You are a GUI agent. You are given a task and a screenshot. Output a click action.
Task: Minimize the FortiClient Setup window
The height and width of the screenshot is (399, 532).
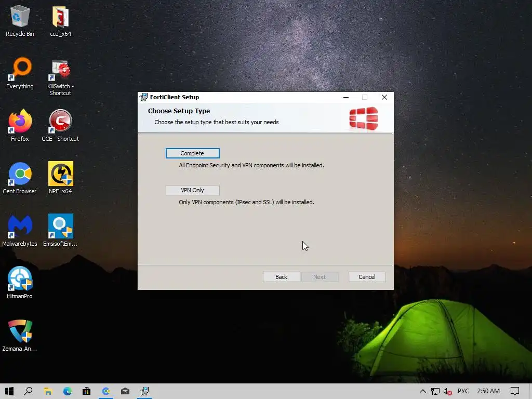tap(346, 97)
